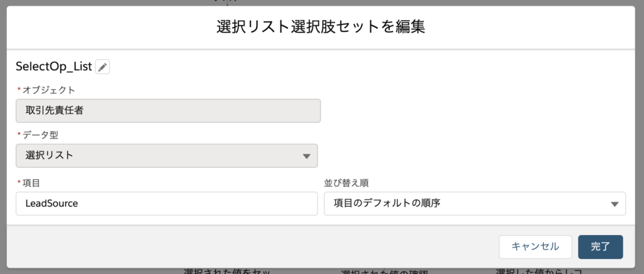Click the background element 選択された値をセッ
Viewport: 644px width, 274px height.
click(227, 271)
